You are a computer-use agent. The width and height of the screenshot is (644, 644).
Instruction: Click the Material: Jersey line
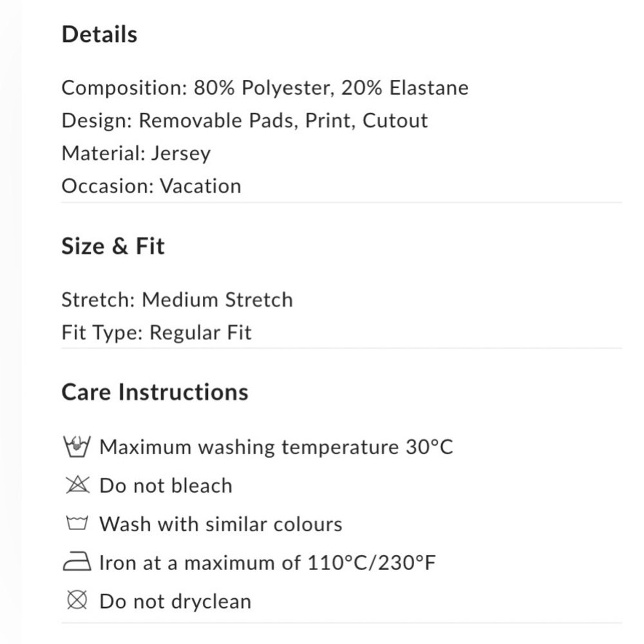point(136,153)
